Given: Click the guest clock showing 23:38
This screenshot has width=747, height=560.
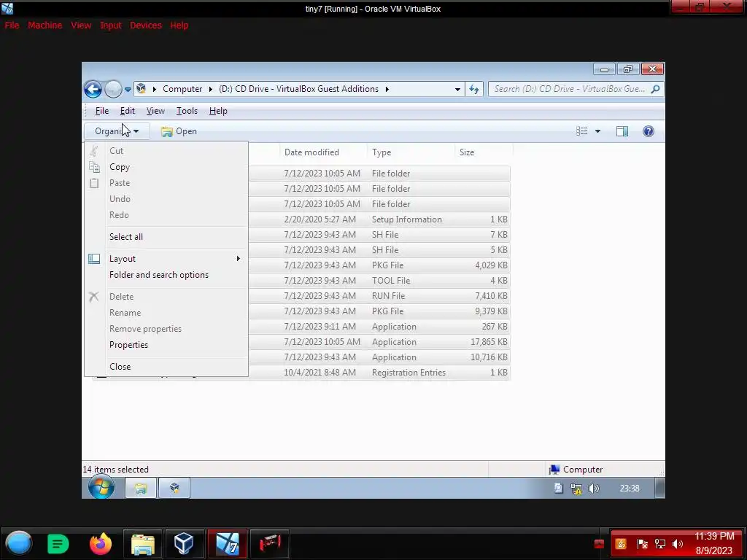Looking at the screenshot, I should 630,488.
